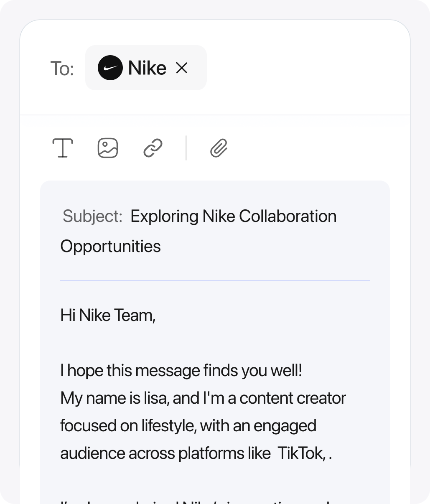Screen dimensions: 430x504
Task: Click the "I hope this message finds you well!" line
Action: (181, 370)
